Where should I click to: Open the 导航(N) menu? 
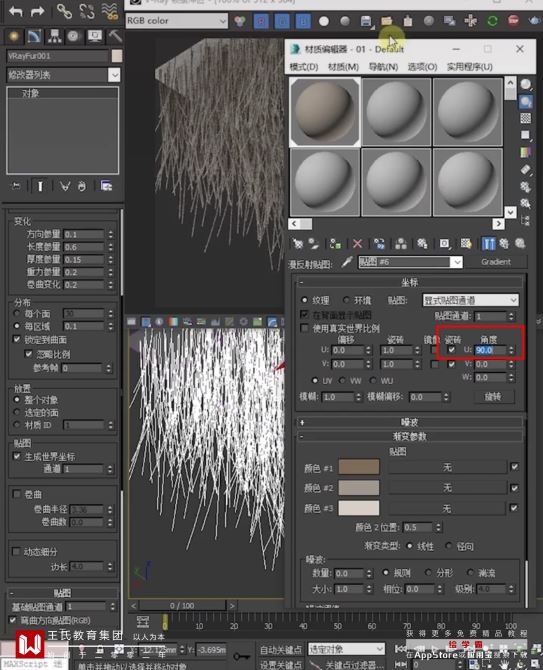(383, 67)
